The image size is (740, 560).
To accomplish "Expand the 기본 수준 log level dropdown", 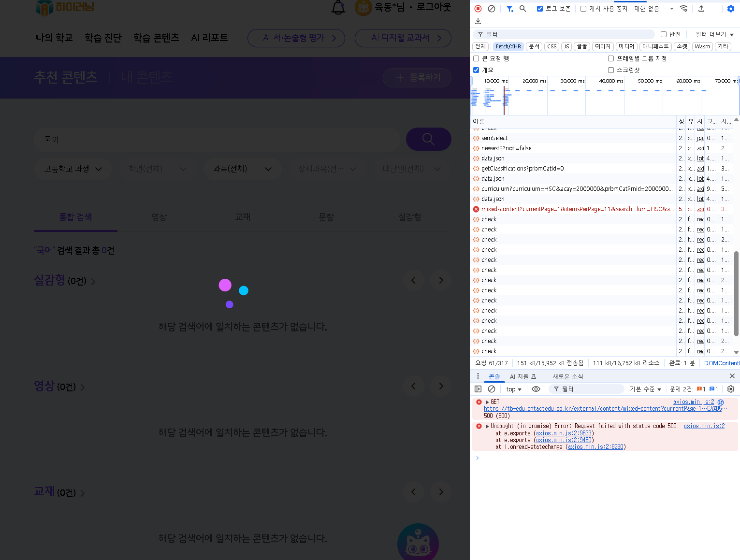I will (x=645, y=389).
